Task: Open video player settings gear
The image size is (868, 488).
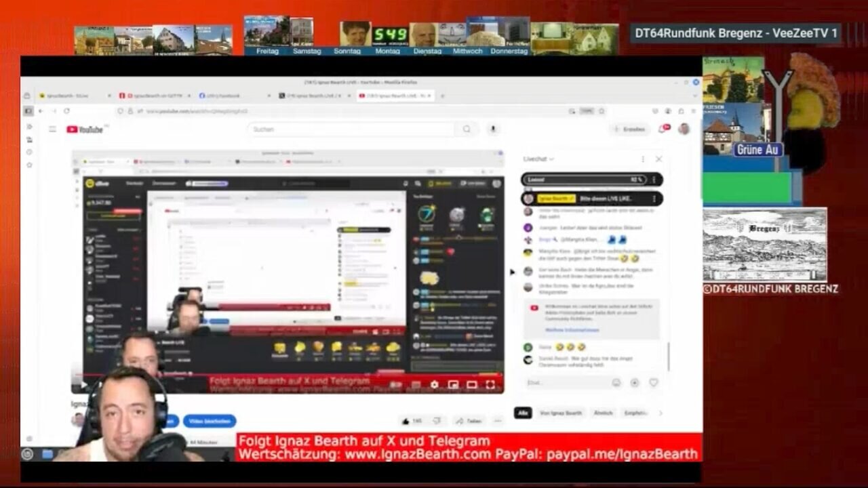Action: point(435,385)
